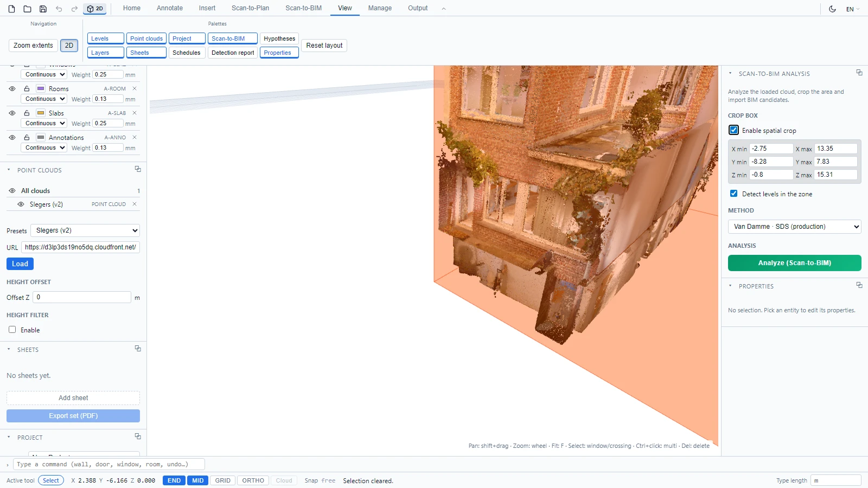Delete the Annotations layer with X
The width and height of the screenshot is (868, 488).
135,137
